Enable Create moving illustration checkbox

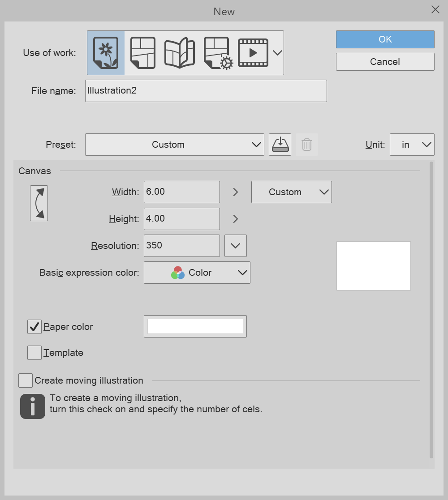[x=26, y=380]
